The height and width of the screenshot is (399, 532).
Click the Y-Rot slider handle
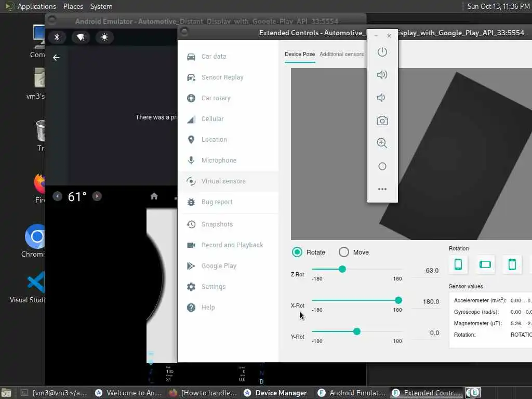coord(356,331)
